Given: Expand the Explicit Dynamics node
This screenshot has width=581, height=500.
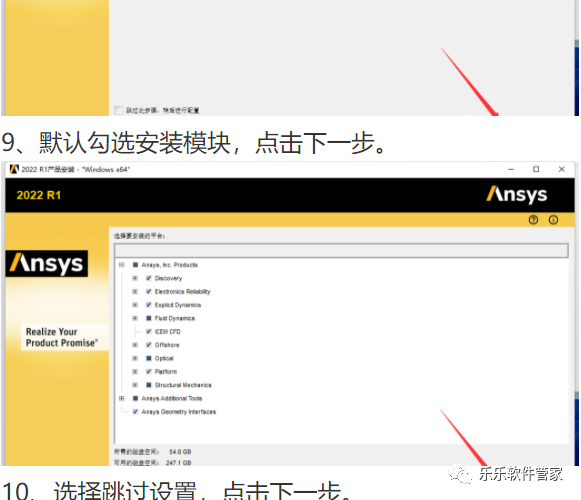Looking at the screenshot, I should tap(135, 305).
